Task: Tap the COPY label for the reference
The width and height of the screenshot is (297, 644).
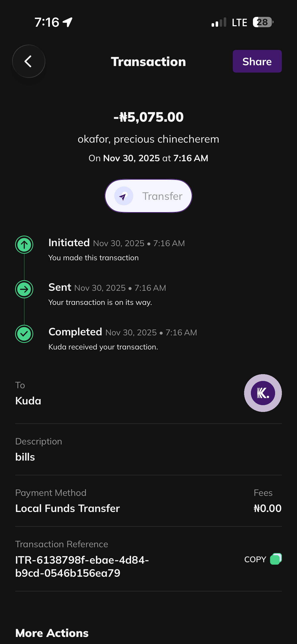Action: pyautogui.click(x=255, y=559)
